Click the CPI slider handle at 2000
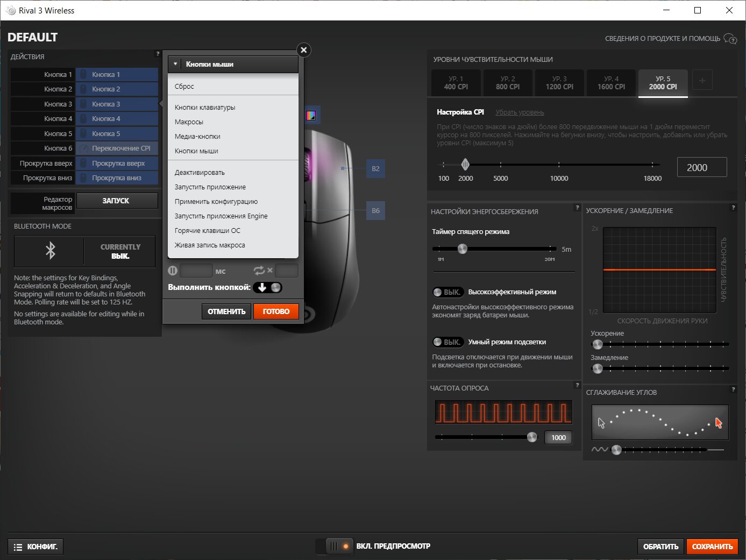 click(x=465, y=164)
